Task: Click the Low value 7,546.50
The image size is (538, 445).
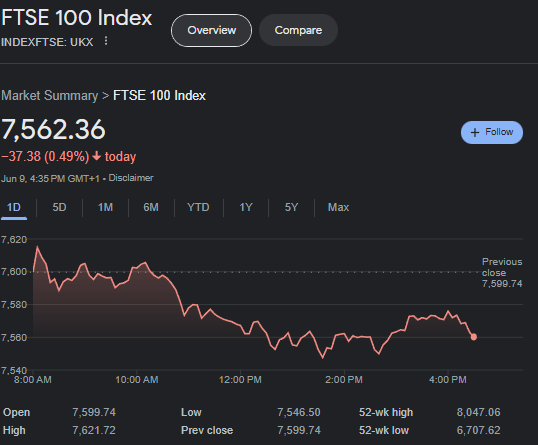Action: [299, 412]
